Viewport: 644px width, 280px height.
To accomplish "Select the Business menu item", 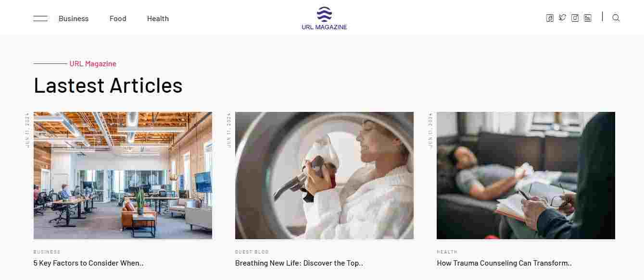I will tap(74, 19).
